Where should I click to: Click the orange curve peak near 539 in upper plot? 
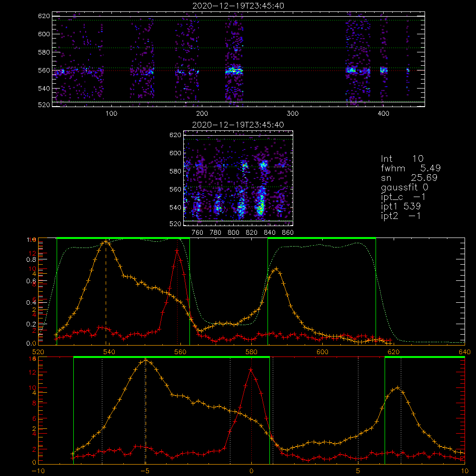click(x=106, y=242)
